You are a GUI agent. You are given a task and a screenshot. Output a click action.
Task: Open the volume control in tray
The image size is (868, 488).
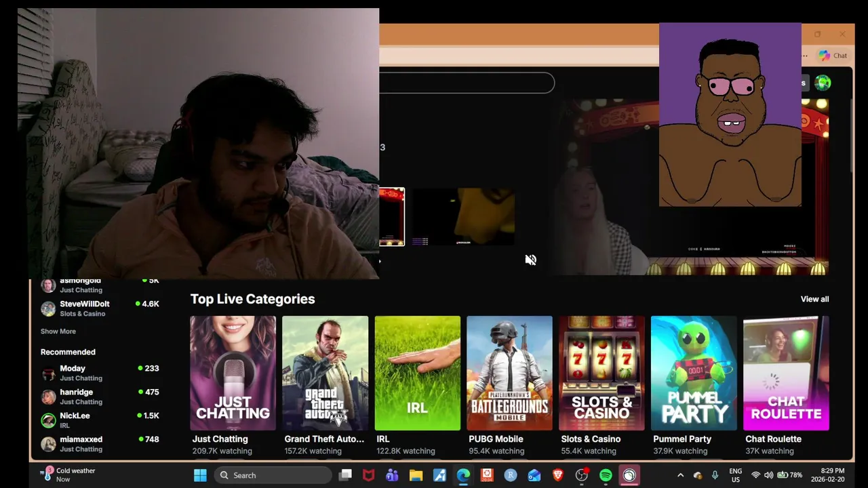(769, 475)
